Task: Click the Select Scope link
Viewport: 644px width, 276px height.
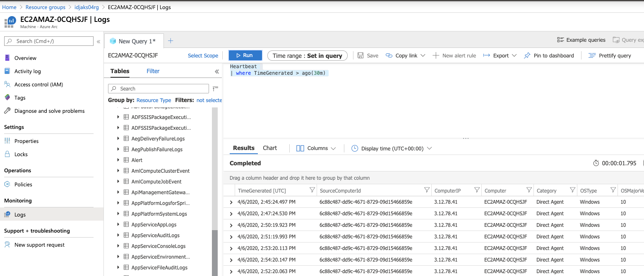Action: [x=203, y=55]
